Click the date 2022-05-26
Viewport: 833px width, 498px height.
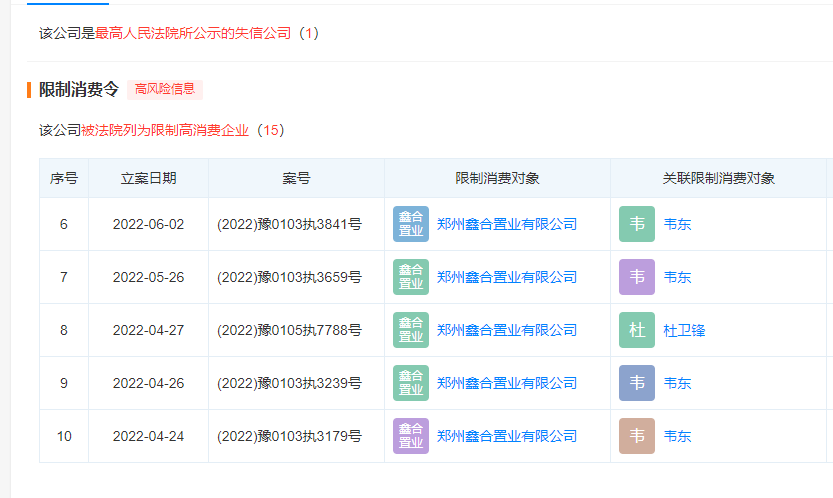pyautogui.click(x=148, y=277)
